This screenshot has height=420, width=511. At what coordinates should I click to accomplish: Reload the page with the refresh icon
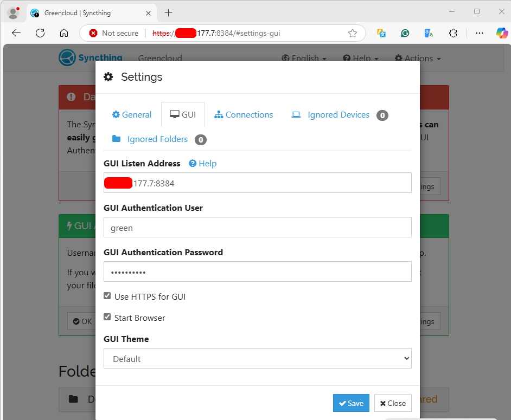click(40, 33)
